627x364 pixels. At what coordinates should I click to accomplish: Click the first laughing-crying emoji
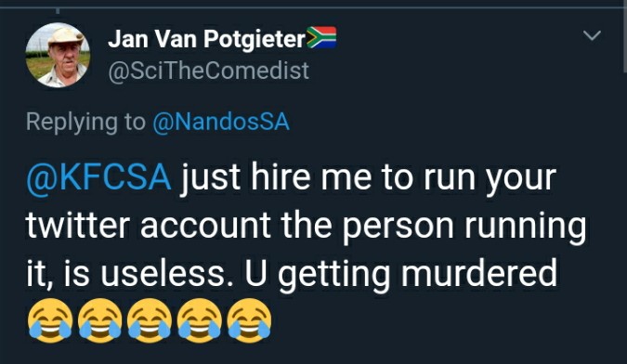coord(50,320)
